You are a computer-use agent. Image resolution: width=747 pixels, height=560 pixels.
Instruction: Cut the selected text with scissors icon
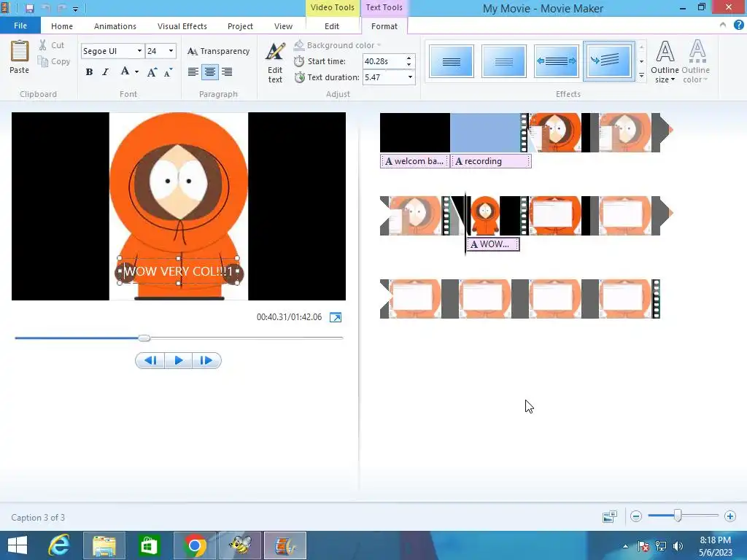pyautogui.click(x=43, y=45)
